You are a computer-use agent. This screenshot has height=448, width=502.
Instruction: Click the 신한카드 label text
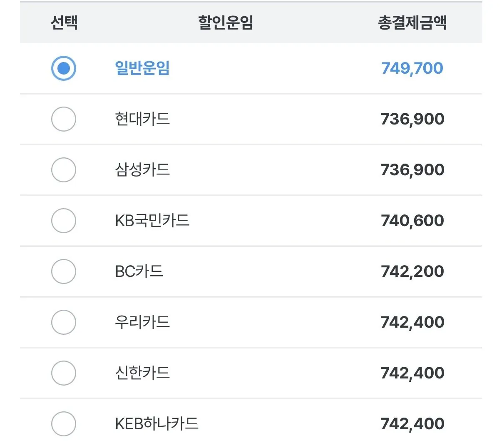point(142,373)
